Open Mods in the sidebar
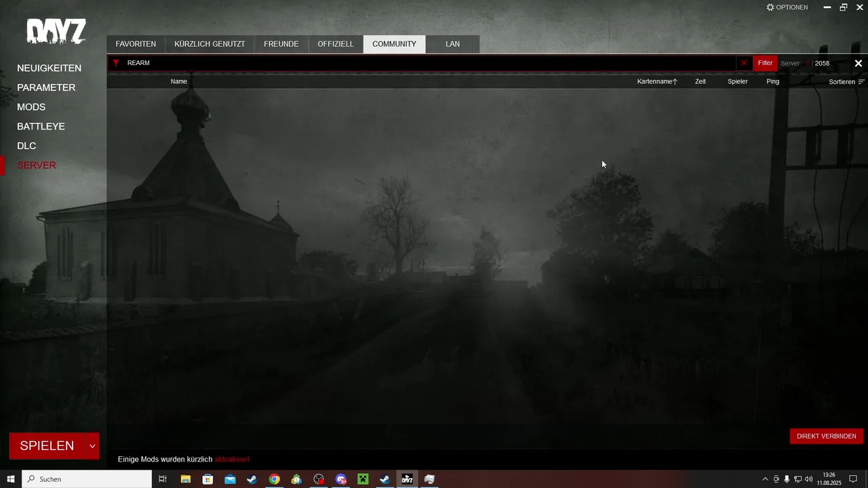868x488 pixels. [x=31, y=107]
